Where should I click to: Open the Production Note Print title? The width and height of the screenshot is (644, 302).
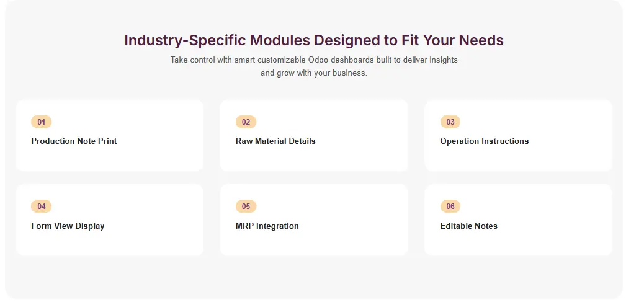pyautogui.click(x=74, y=141)
